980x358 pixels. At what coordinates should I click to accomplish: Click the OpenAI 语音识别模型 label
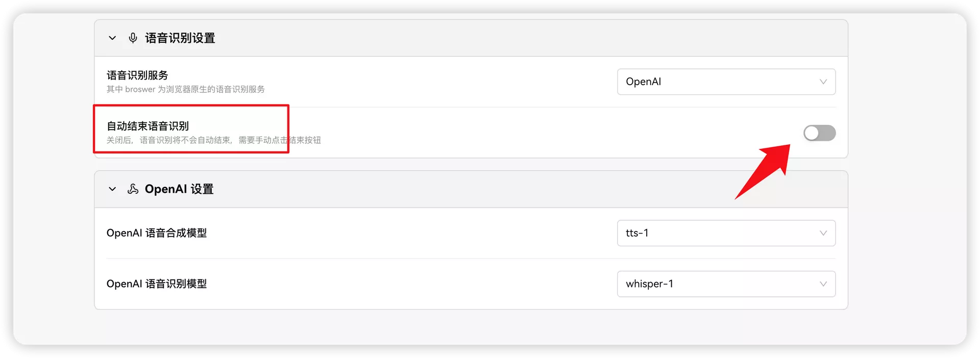tap(157, 284)
